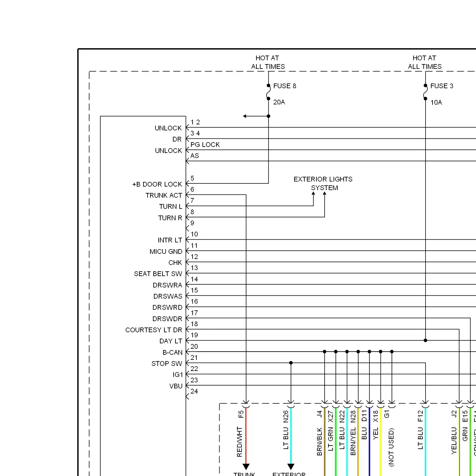Click the DR terminal label
Image resolution: width=476 pixels, height=476 pixels.
pos(177,139)
